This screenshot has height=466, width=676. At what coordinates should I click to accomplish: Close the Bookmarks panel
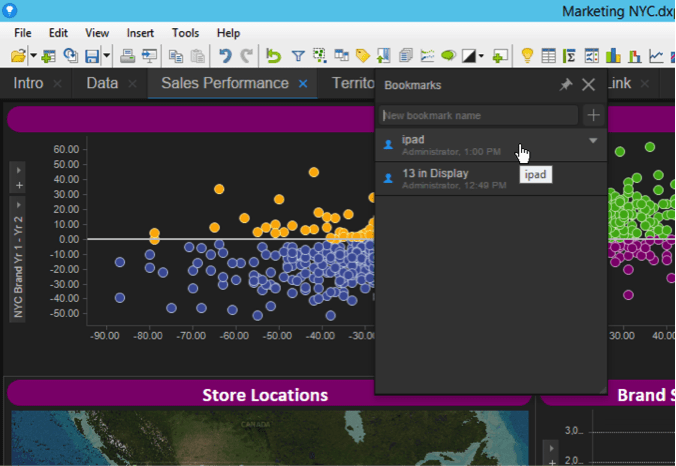588,86
